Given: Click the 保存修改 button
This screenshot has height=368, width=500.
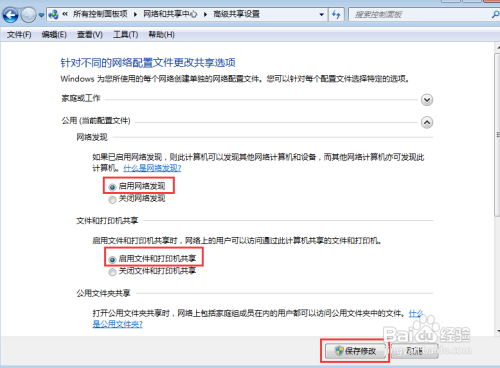Looking at the screenshot, I should [x=355, y=351].
